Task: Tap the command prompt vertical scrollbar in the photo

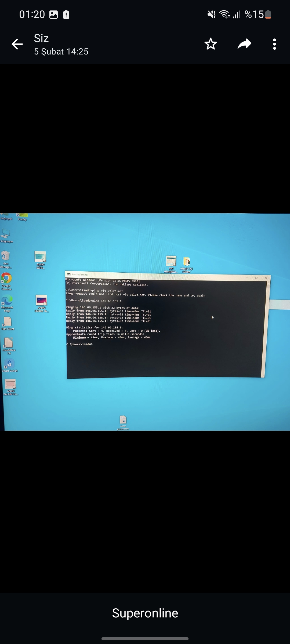Action: [266, 329]
